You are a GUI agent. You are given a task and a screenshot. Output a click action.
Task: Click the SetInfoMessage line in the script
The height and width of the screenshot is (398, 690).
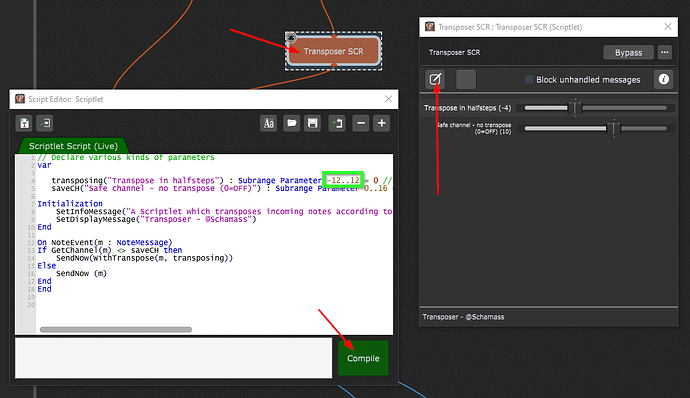(x=224, y=211)
